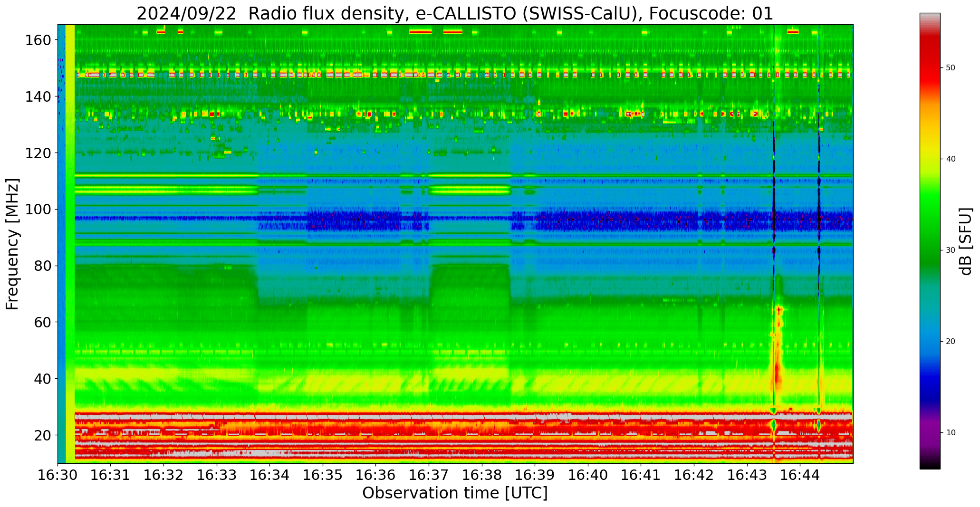Select the 16:39 time tick label
This screenshot has width=980, height=507.
(535, 475)
